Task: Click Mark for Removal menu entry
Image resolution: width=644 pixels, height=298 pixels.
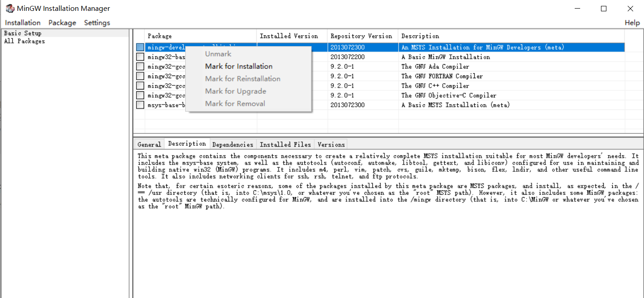Action: pos(235,104)
